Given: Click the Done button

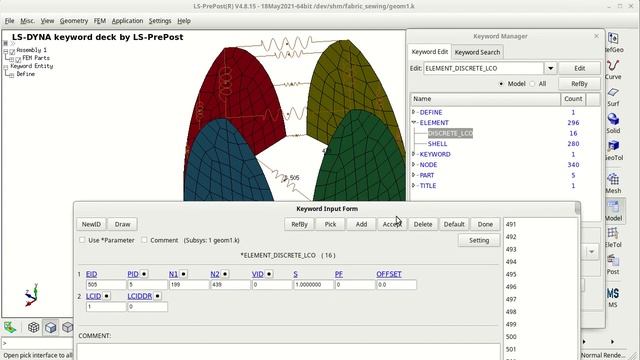Looking at the screenshot, I should pos(485,224).
